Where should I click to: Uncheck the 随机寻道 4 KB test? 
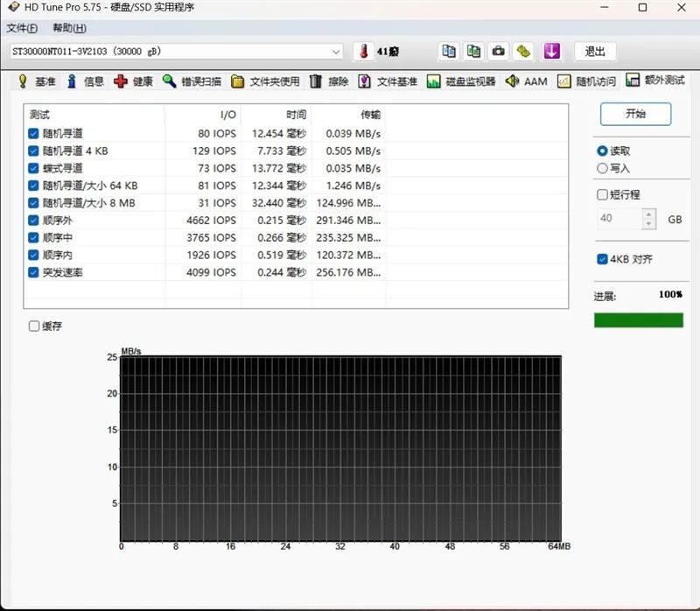point(33,151)
